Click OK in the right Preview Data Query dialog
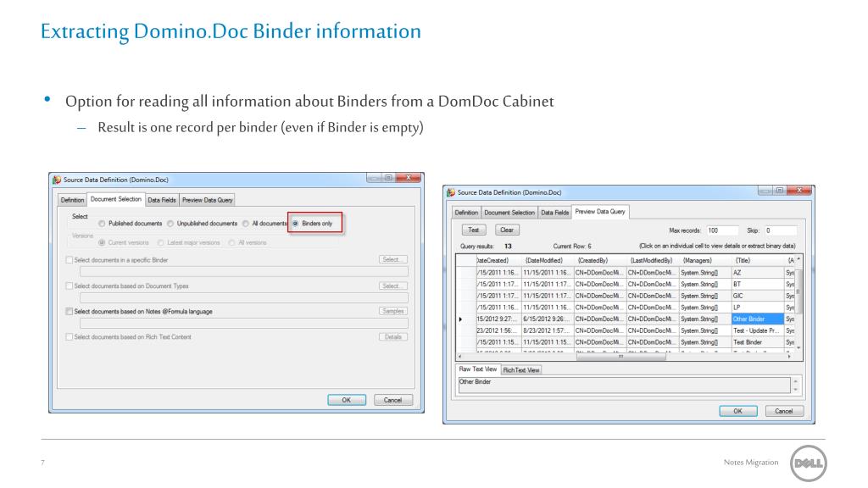868x488 pixels. point(738,411)
